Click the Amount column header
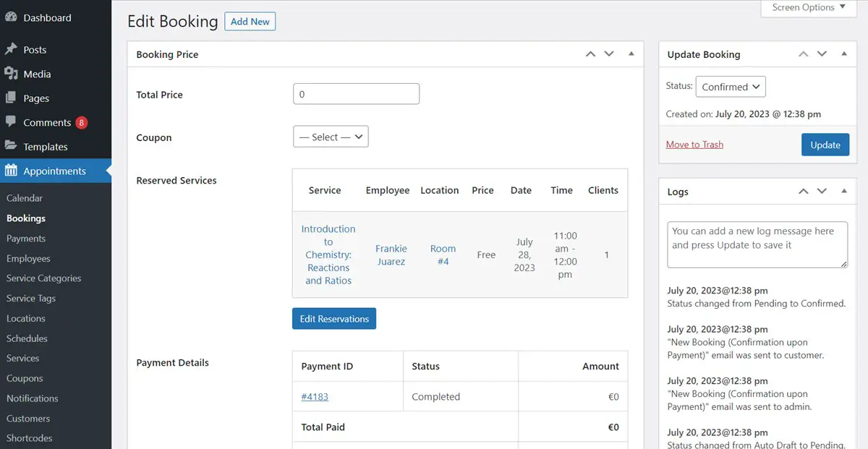This screenshot has height=449, width=868. (x=600, y=367)
